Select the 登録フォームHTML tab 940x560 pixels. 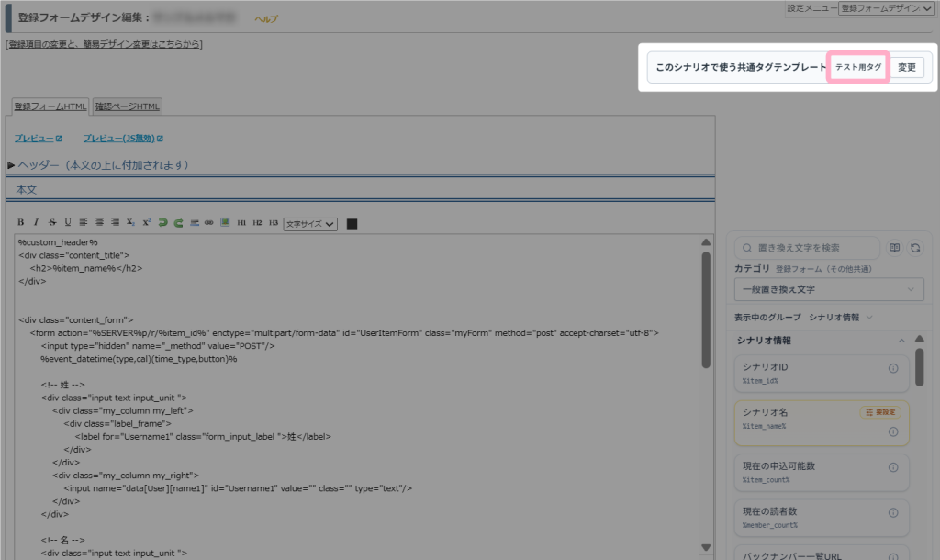pyautogui.click(x=50, y=106)
